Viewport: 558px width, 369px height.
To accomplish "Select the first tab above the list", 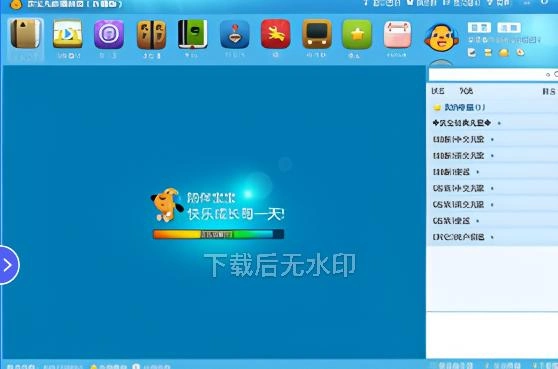I will click(x=438, y=91).
